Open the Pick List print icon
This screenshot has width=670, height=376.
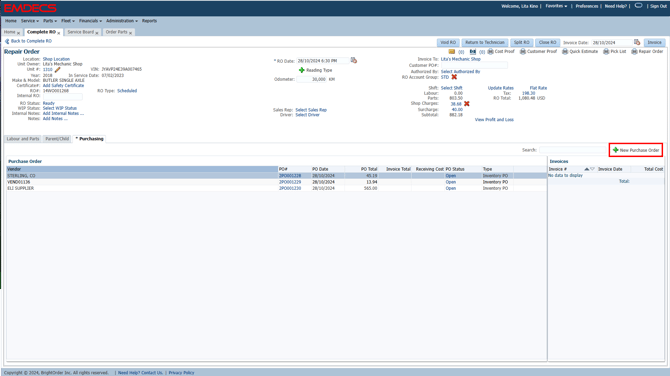tap(606, 51)
